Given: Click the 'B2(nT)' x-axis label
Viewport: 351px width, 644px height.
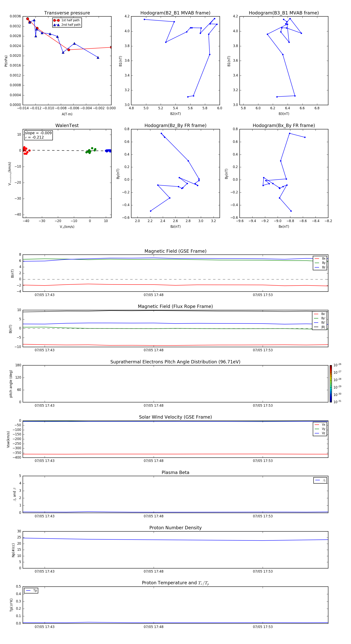Looking at the screenshot, I should [175, 114].
